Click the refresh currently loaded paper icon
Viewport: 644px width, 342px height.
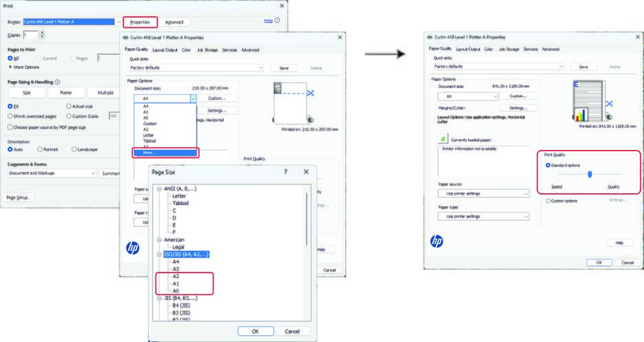click(443, 139)
